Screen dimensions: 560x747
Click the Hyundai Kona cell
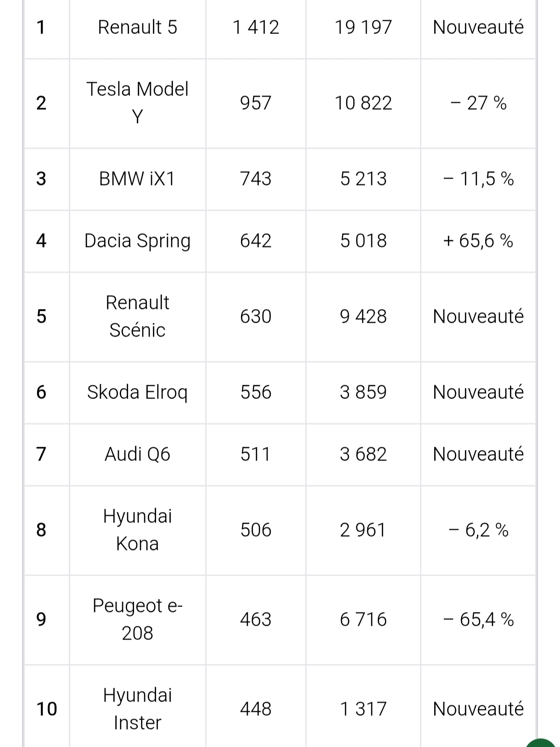click(x=137, y=530)
